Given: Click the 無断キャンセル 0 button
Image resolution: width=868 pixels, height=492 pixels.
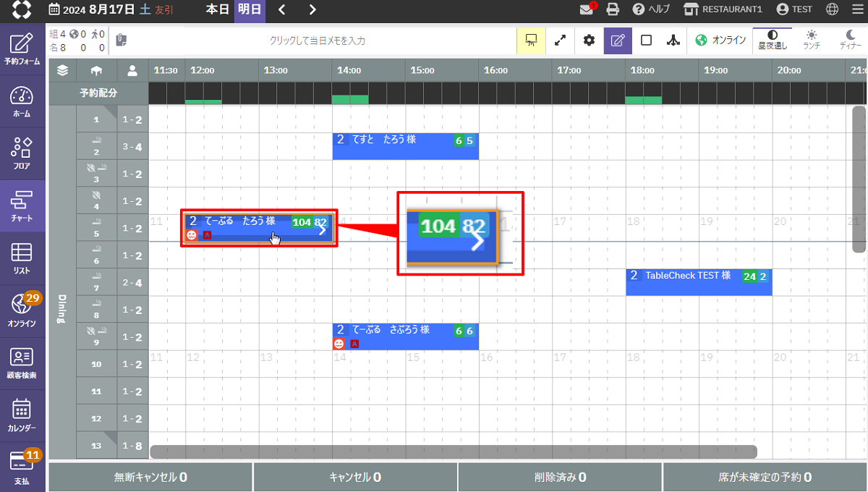Looking at the screenshot, I should click(x=150, y=478).
